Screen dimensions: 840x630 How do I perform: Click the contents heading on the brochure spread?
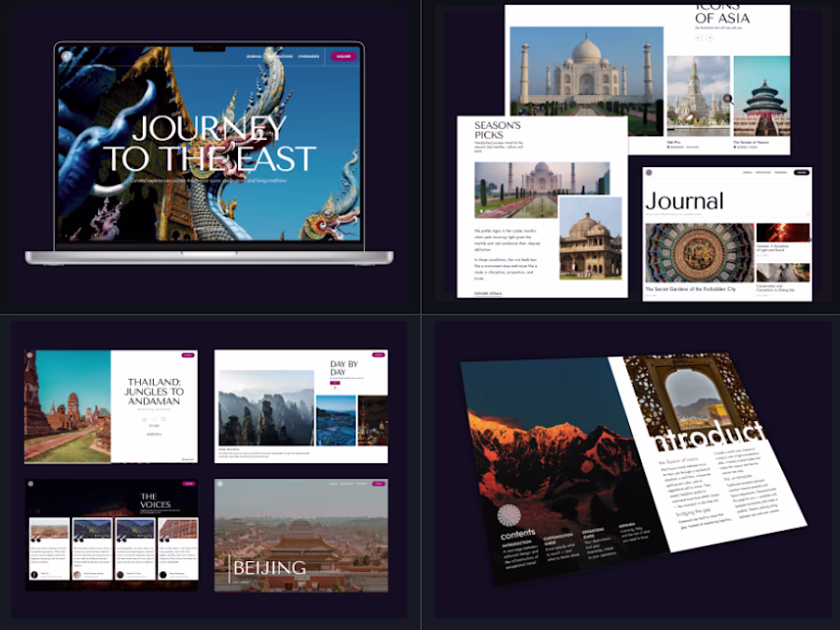(518, 534)
